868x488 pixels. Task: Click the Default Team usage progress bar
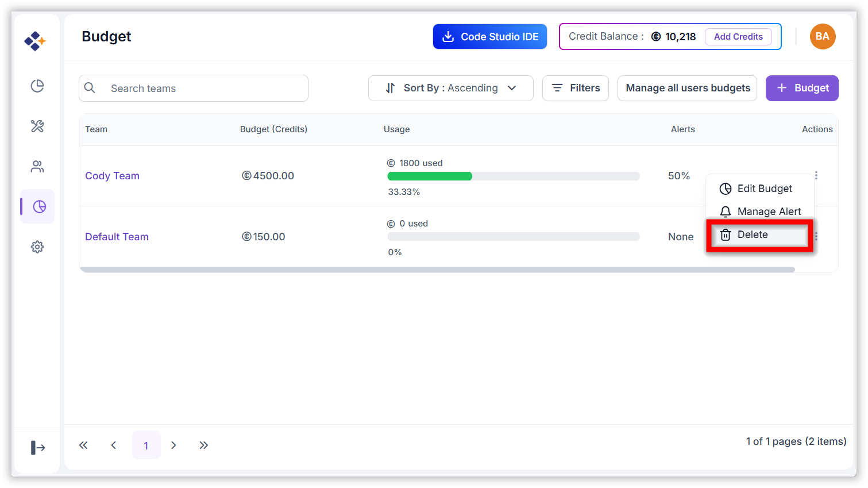[x=514, y=237]
